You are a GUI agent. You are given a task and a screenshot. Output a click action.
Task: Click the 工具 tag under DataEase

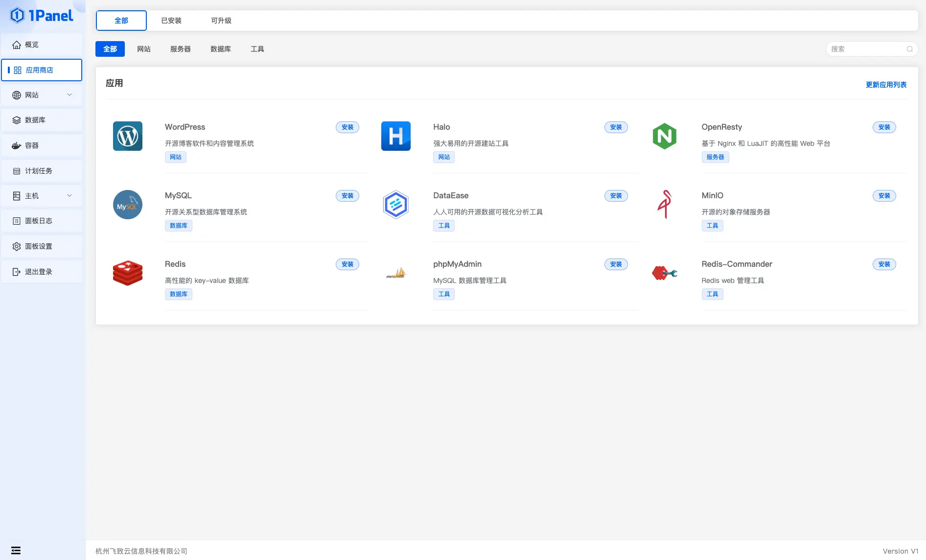(x=444, y=226)
